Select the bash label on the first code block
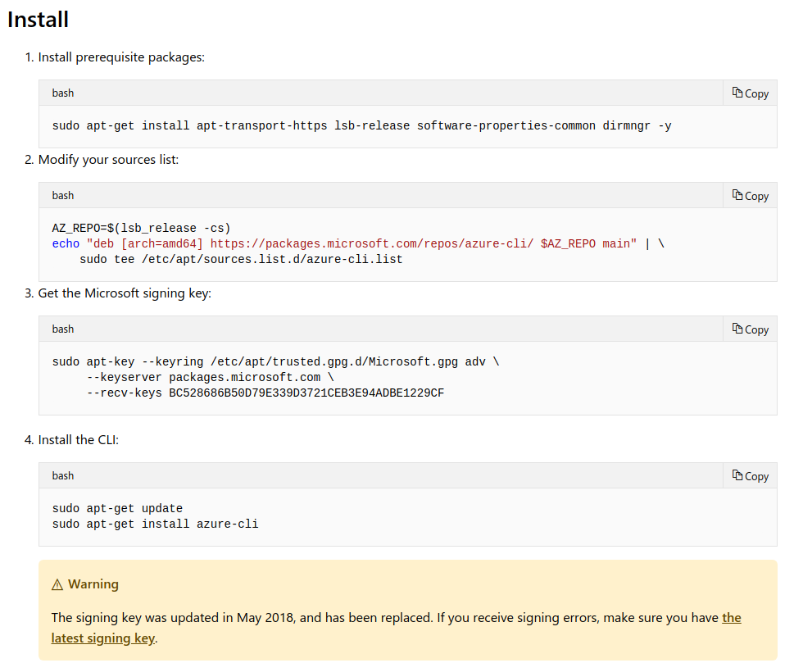The width and height of the screenshot is (803, 672). 62,93
